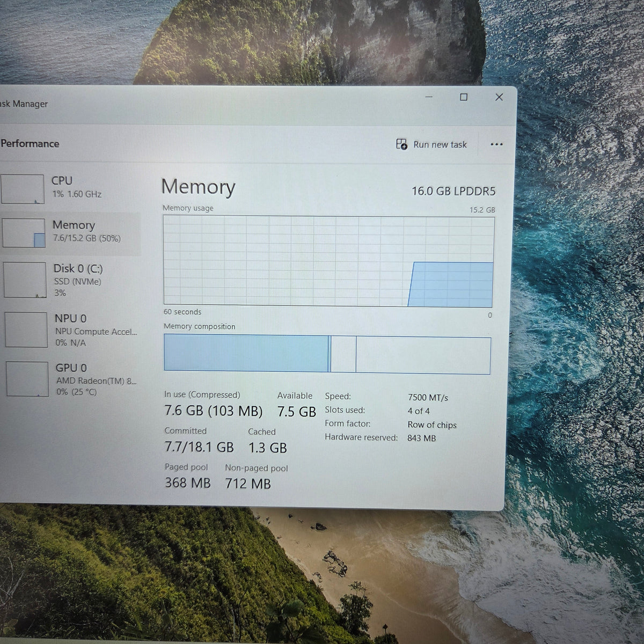The width and height of the screenshot is (644, 644).
Task: Select the CPU usage thumbnail graph
Action: (x=23, y=189)
